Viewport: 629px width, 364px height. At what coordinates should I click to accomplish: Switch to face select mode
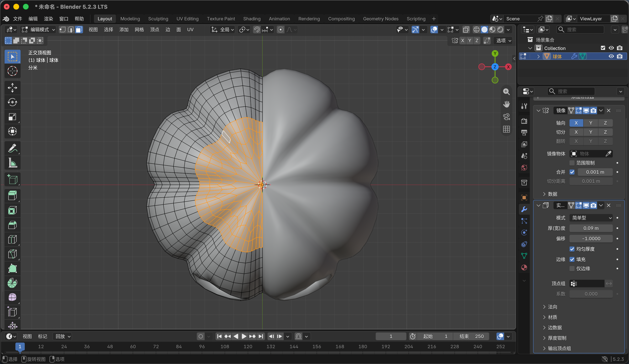pyautogui.click(x=79, y=30)
